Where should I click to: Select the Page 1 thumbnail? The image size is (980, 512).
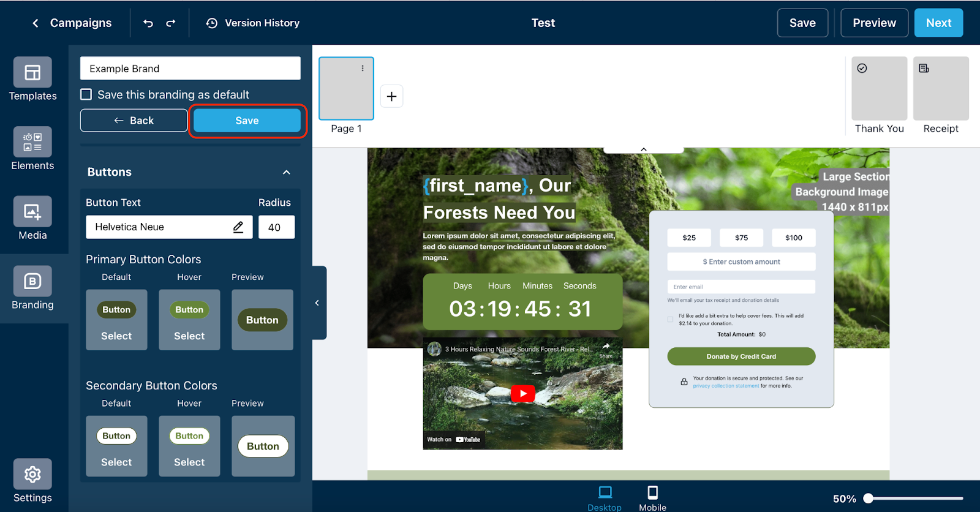pyautogui.click(x=347, y=89)
